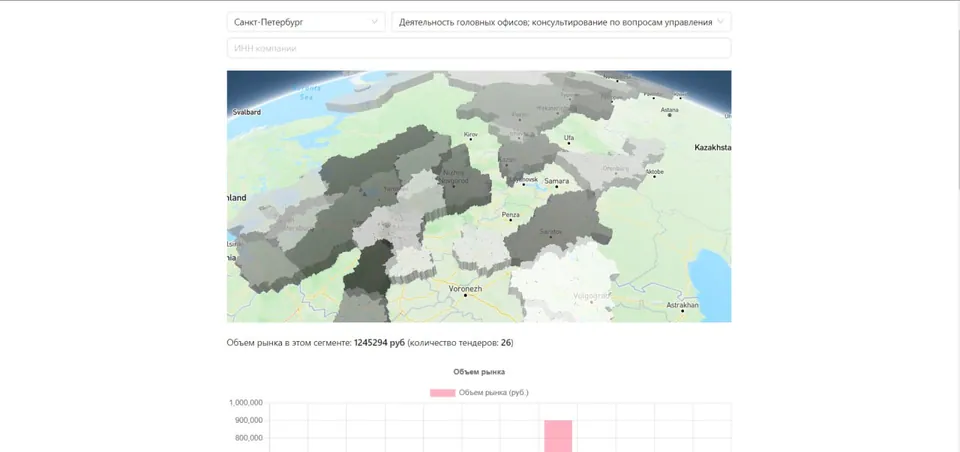The height and width of the screenshot is (452, 960).
Task: Click the chevron arrow of the activity selector
Action: click(721, 22)
